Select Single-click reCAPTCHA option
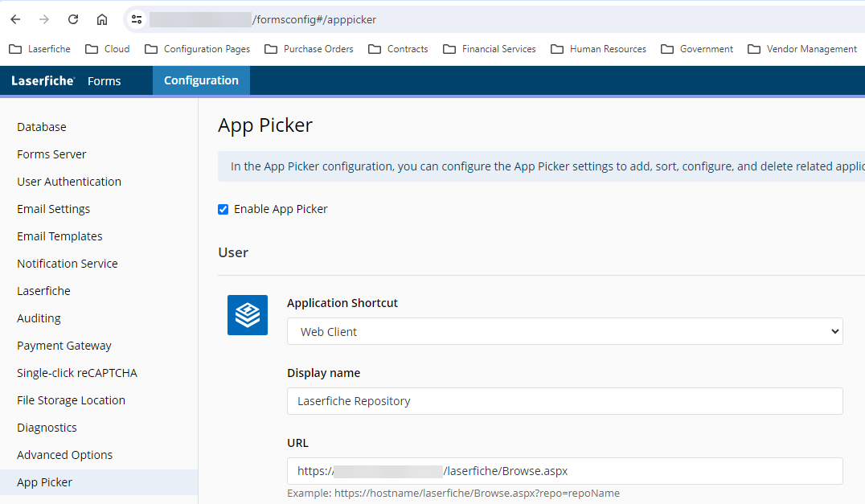The image size is (865, 504). coord(76,373)
